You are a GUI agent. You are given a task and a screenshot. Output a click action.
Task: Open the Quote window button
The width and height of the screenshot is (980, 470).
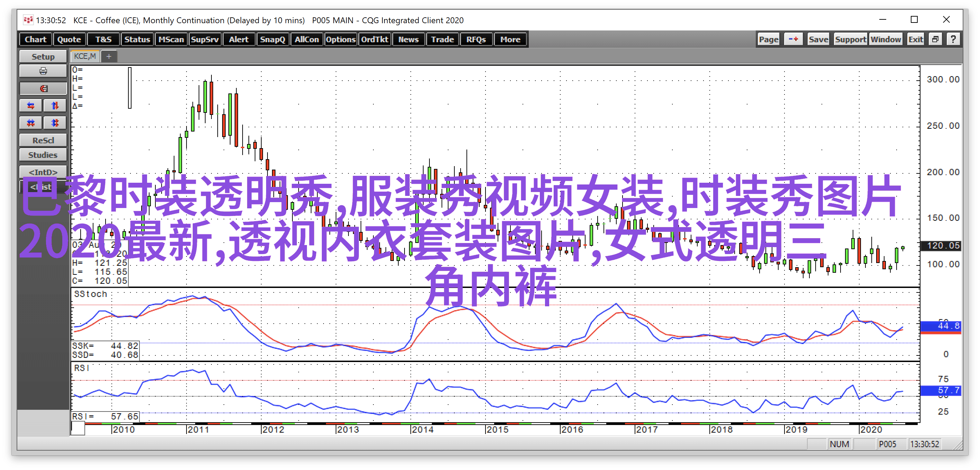pyautogui.click(x=69, y=39)
